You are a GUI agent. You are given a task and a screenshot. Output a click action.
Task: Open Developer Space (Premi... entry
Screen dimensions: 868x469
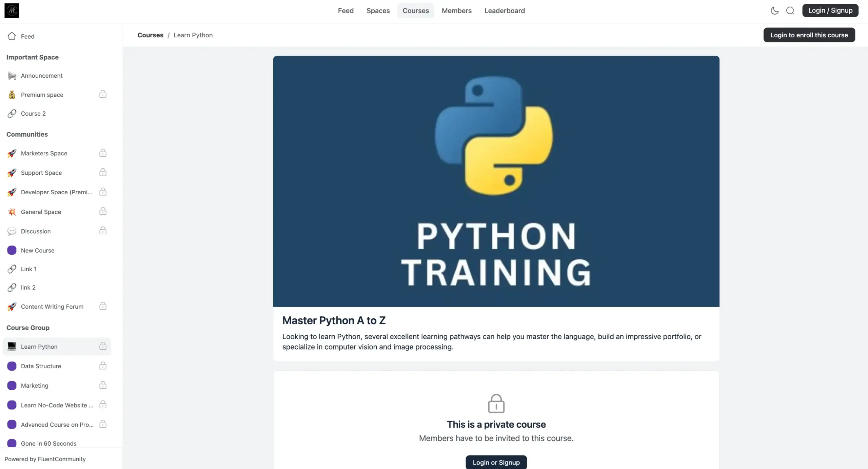coord(57,192)
